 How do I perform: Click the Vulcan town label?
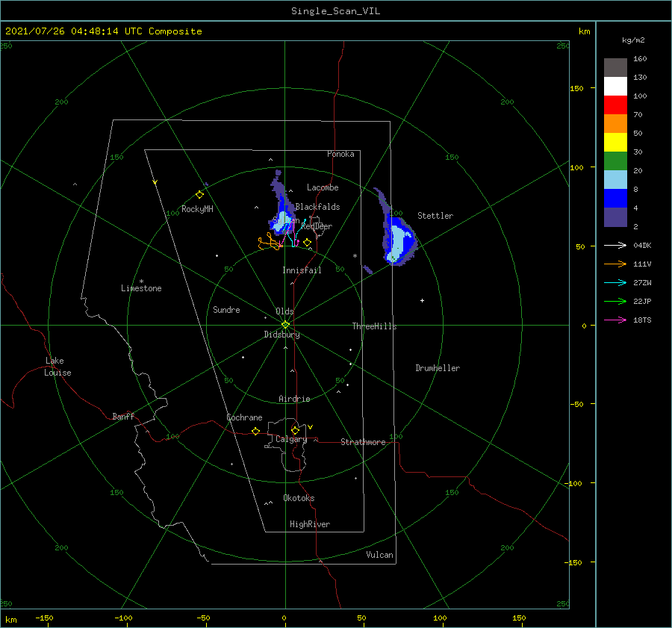coord(379,555)
